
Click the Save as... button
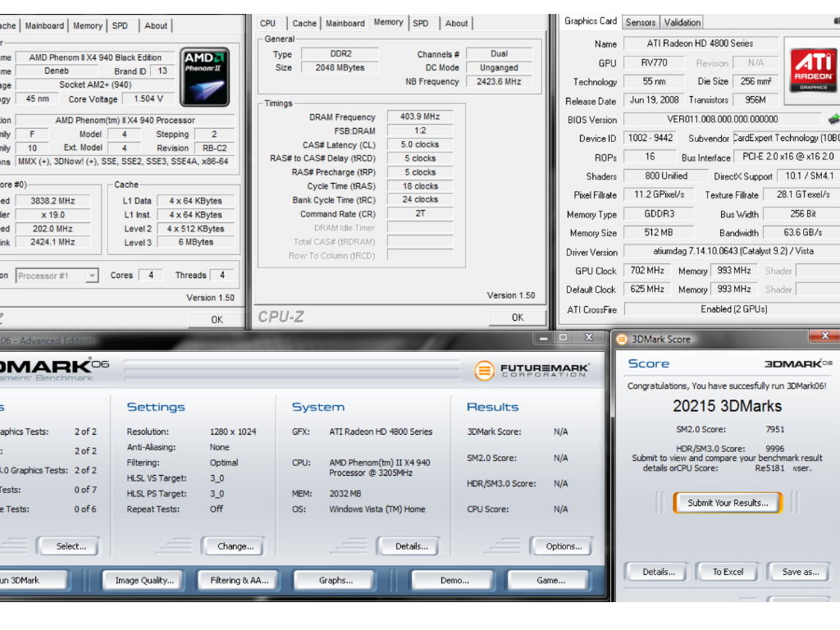tap(799, 572)
